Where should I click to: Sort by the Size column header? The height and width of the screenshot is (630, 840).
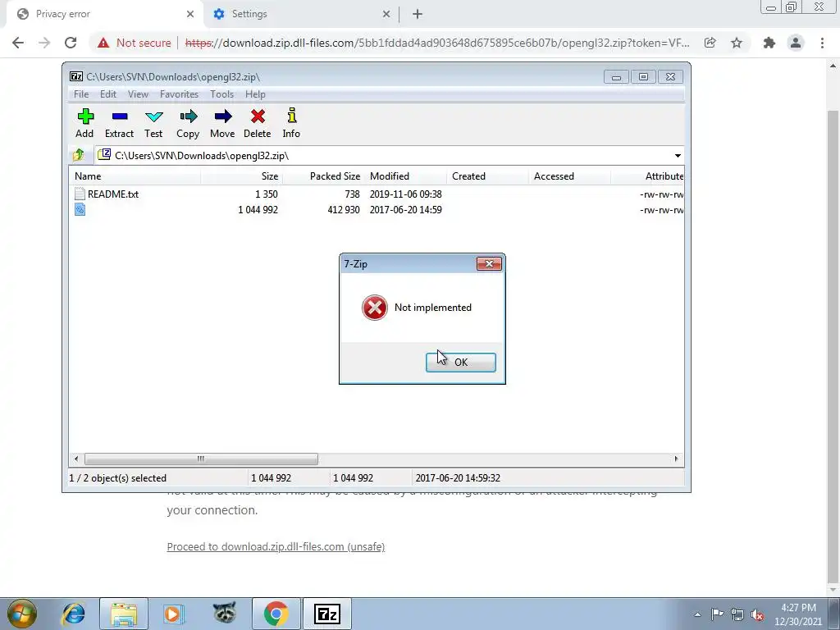242,176
